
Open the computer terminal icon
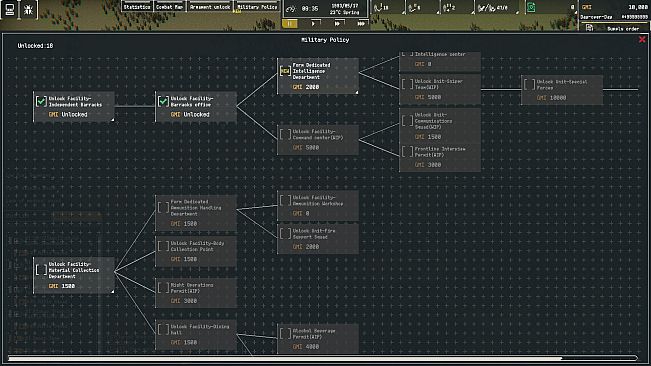click(x=9, y=9)
